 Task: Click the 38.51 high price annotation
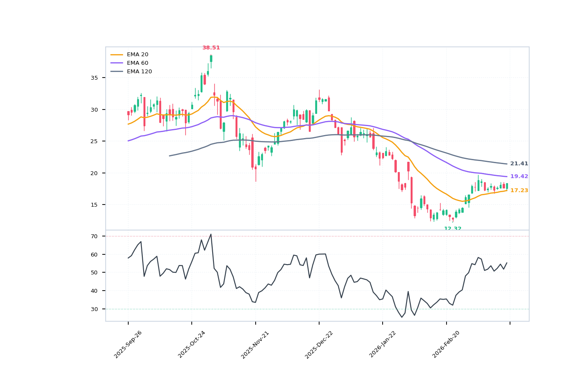pos(211,48)
